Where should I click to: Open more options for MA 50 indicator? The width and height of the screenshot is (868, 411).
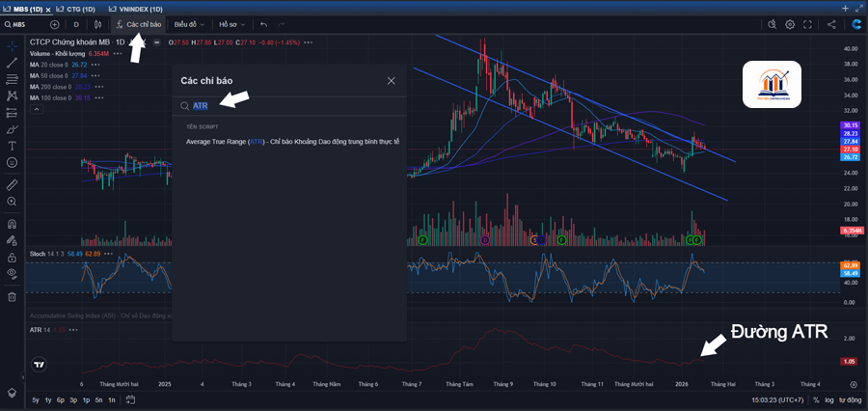tap(95, 76)
